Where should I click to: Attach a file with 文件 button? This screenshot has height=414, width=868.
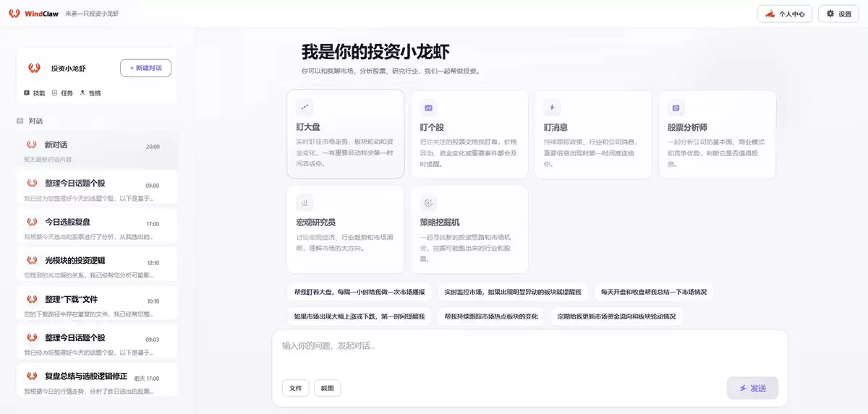295,388
